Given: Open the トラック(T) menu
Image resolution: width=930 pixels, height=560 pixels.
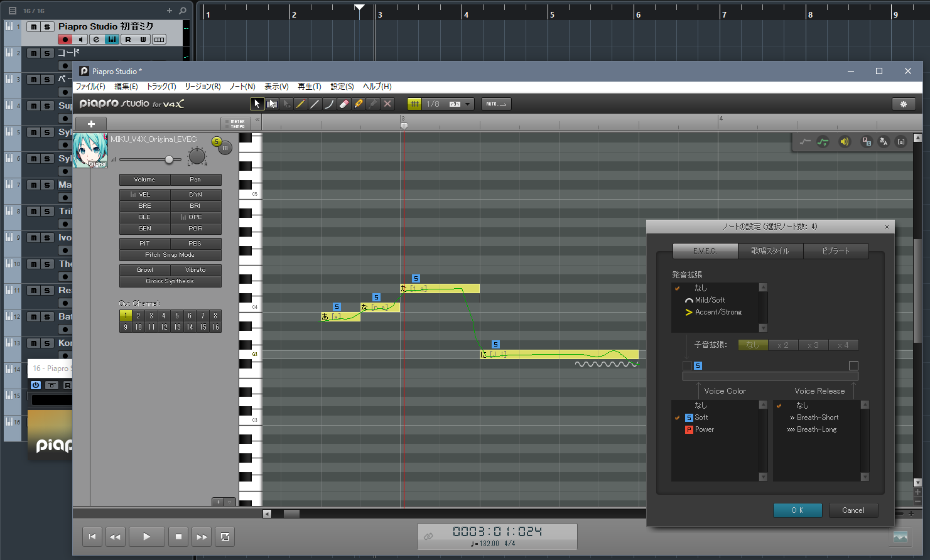Looking at the screenshot, I should (161, 87).
